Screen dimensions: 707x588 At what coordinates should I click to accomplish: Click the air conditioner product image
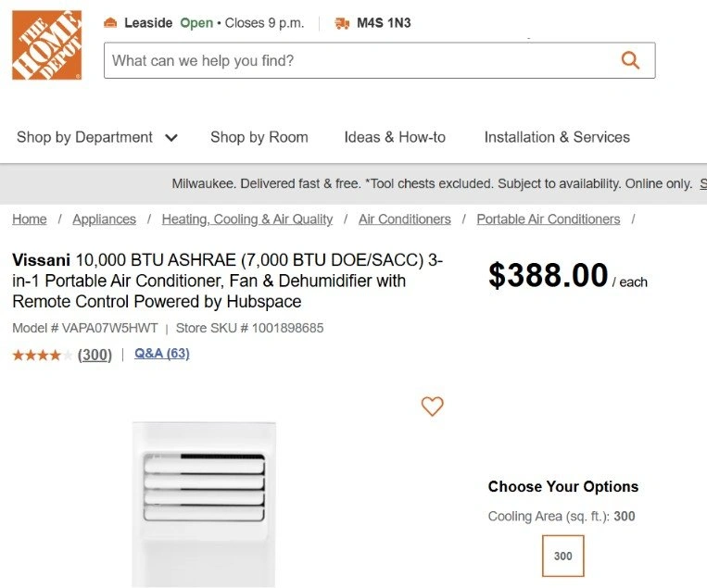tap(204, 505)
